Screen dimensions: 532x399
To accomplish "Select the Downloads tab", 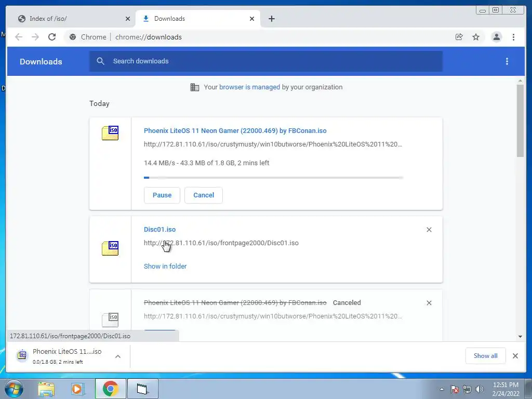I will 198,19.
